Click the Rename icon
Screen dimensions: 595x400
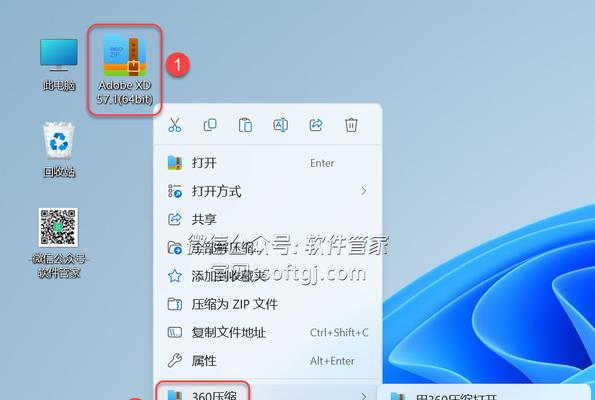click(280, 124)
